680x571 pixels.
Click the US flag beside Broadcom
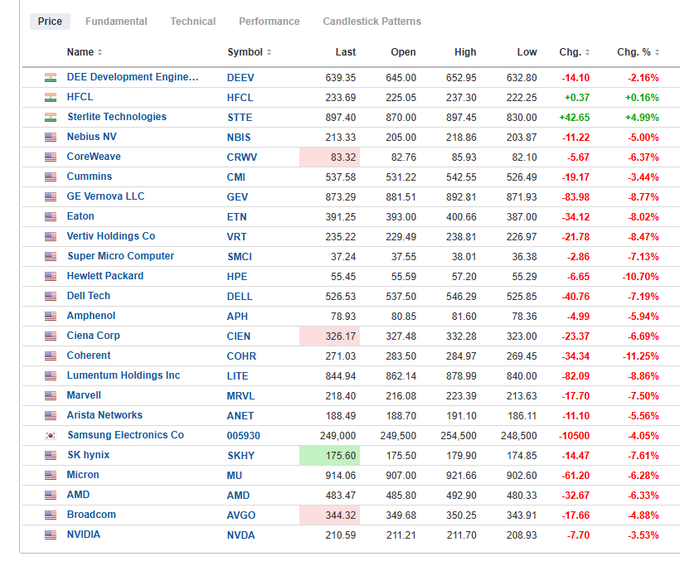coord(51,515)
